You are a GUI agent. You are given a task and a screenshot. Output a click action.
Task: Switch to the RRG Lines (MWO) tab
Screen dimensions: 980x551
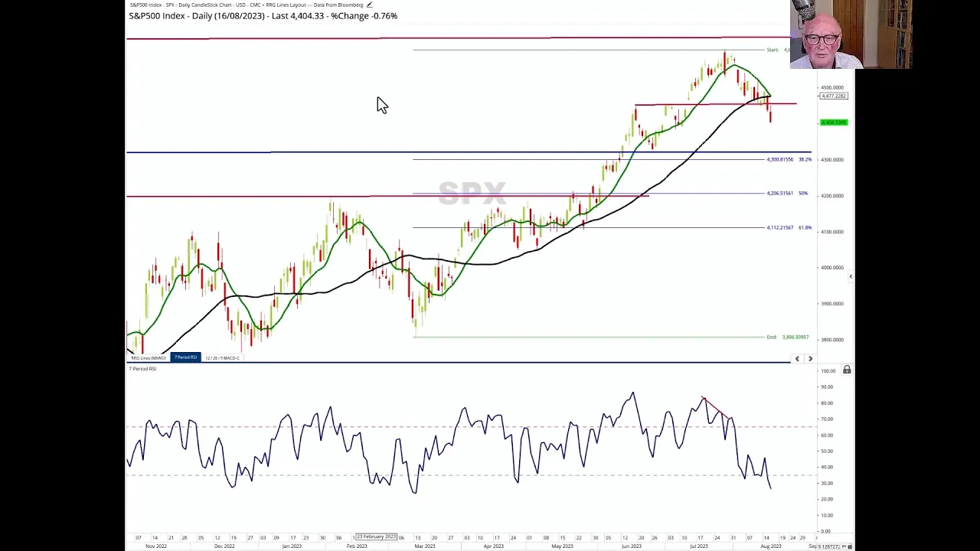coord(149,357)
